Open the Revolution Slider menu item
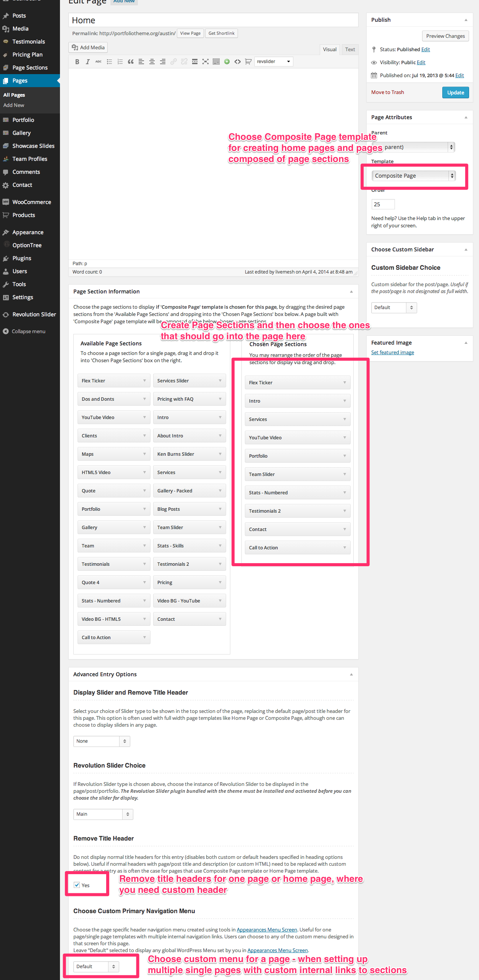This screenshot has width=479, height=980. (34, 314)
